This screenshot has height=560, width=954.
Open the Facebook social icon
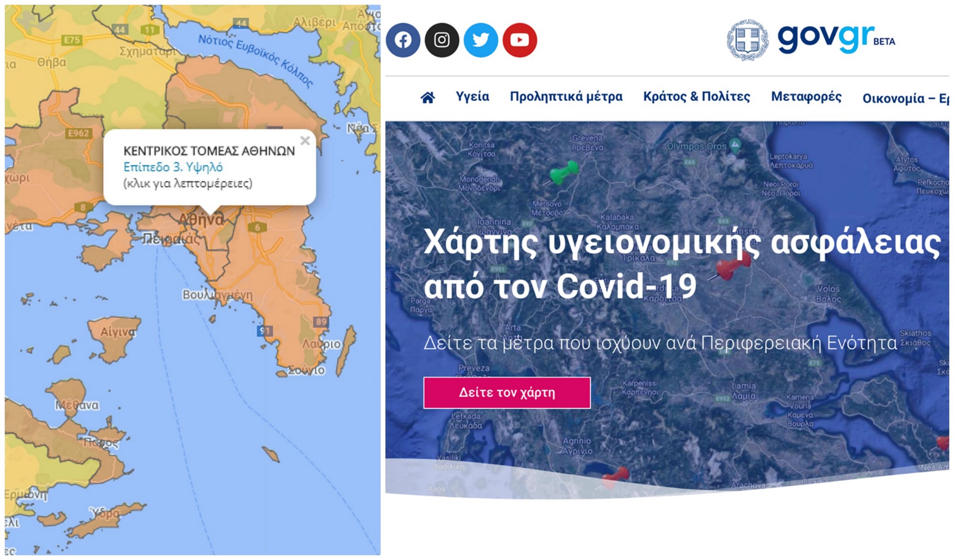click(403, 40)
